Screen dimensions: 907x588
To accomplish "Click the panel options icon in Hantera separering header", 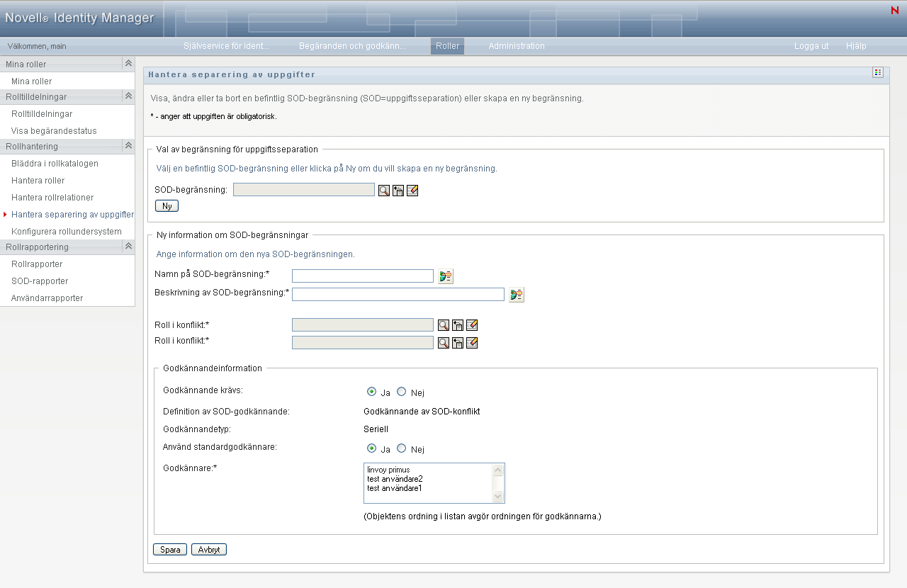I will (x=878, y=72).
